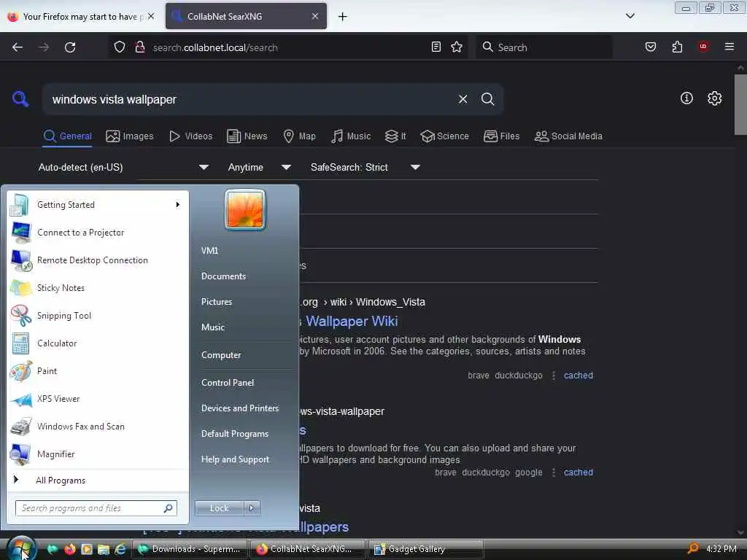The image size is (747, 560).
Task: Click the Start orb button
Action: coord(22,548)
